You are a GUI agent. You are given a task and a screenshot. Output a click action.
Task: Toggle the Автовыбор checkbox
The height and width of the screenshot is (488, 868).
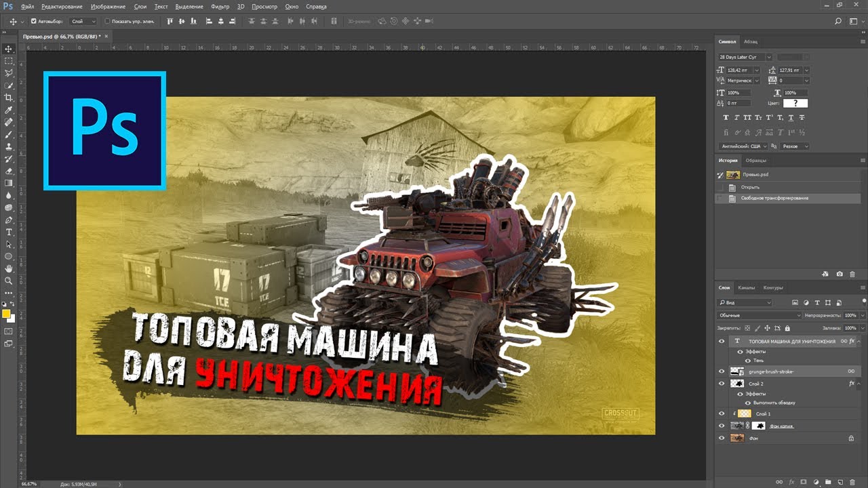pyautogui.click(x=34, y=21)
